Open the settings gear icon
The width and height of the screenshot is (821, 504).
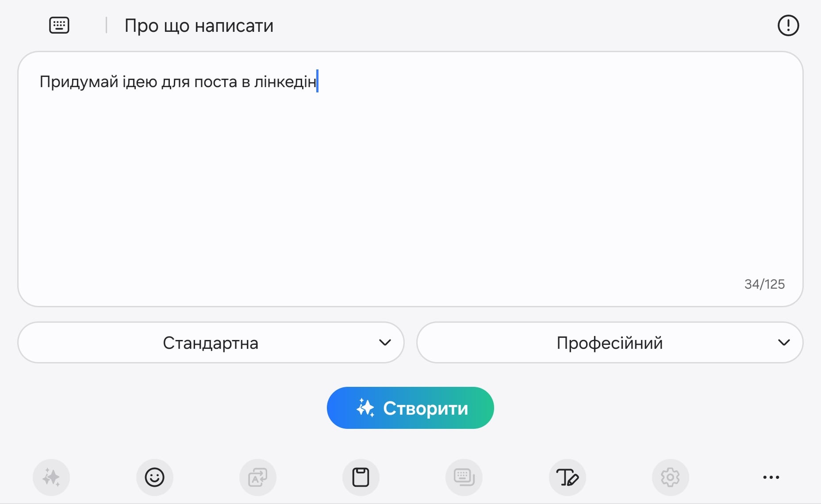670,477
